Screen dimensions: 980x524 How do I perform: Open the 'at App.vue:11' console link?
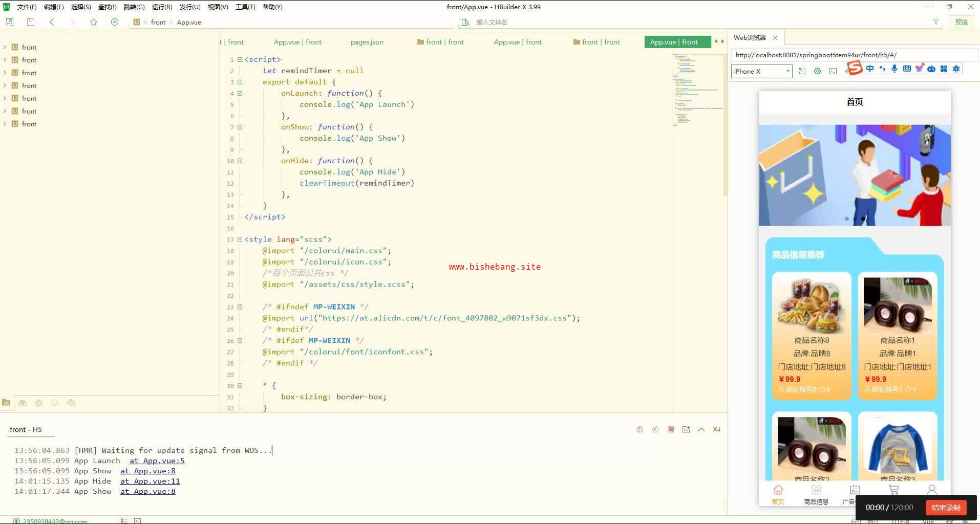click(x=150, y=481)
